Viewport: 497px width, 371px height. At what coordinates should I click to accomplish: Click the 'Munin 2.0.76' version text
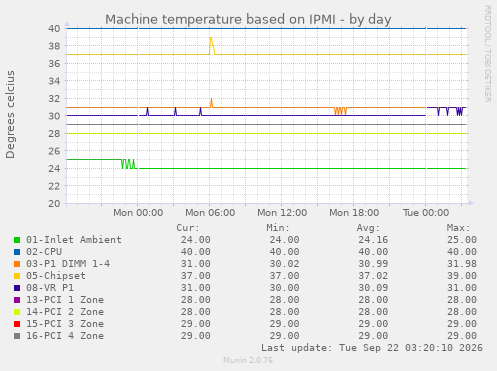pos(248,360)
